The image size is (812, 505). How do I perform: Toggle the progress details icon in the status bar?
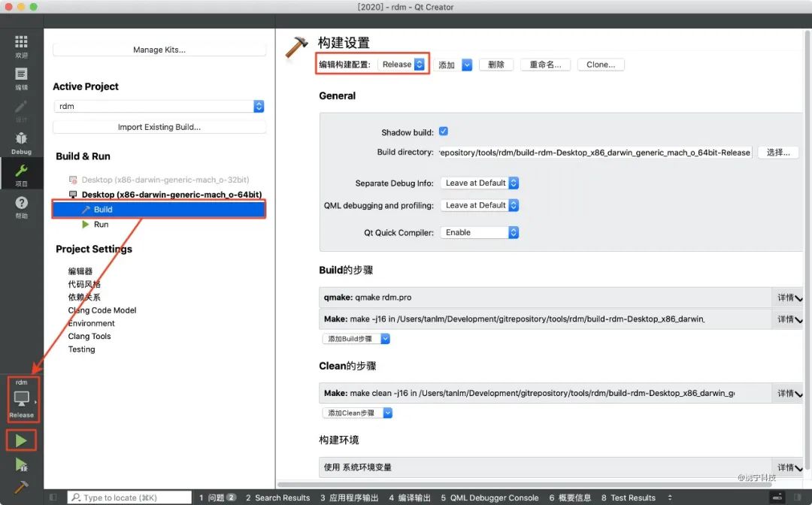[x=777, y=497]
